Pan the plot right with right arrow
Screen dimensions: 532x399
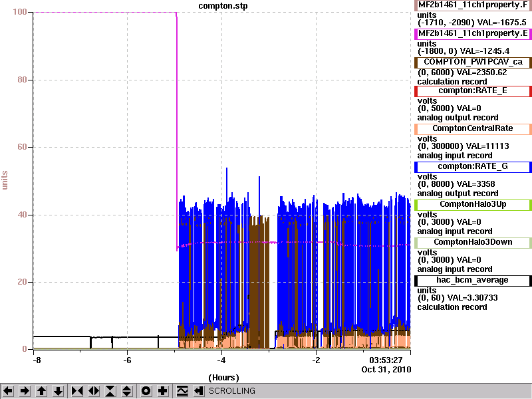[25, 391]
